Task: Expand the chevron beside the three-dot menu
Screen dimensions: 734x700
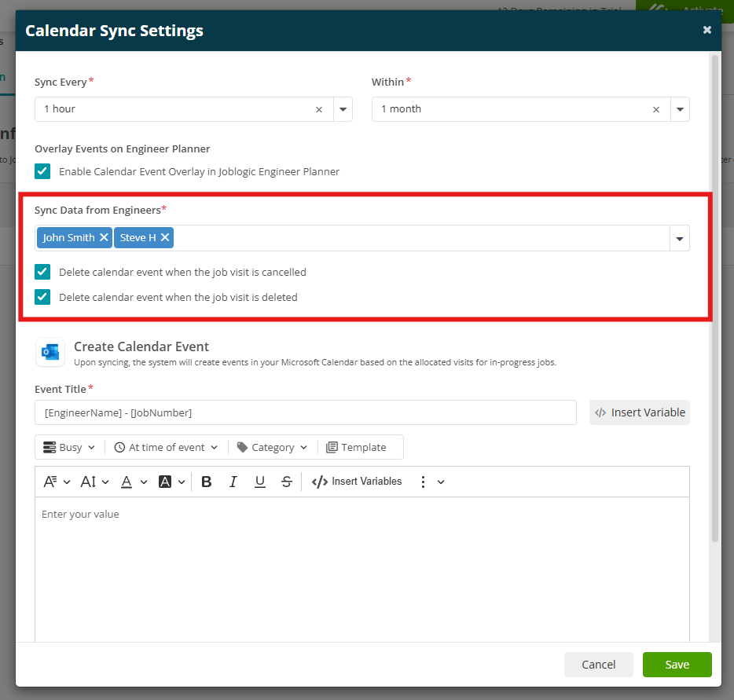Action: click(441, 482)
